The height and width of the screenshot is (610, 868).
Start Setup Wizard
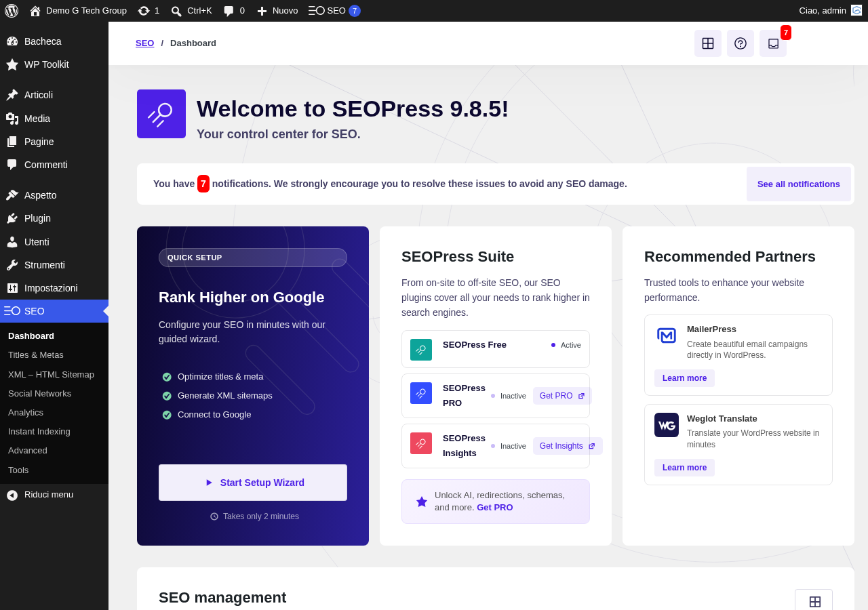253,483
